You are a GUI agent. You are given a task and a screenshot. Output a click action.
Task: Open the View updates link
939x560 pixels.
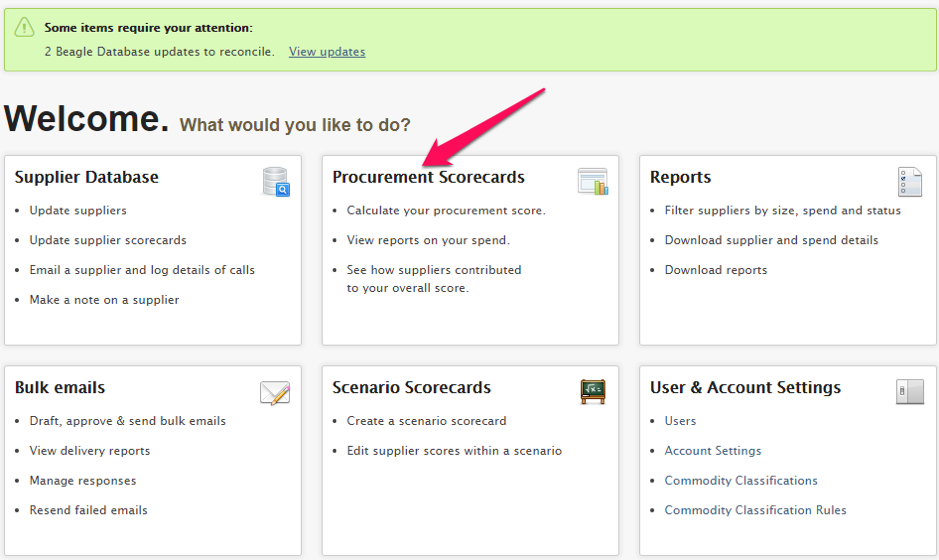click(x=327, y=52)
